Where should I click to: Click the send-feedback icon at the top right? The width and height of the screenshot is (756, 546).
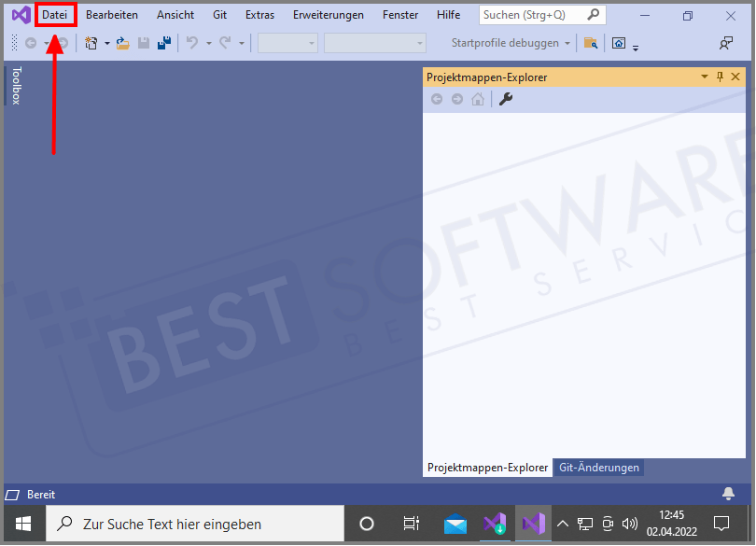(x=725, y=43)
